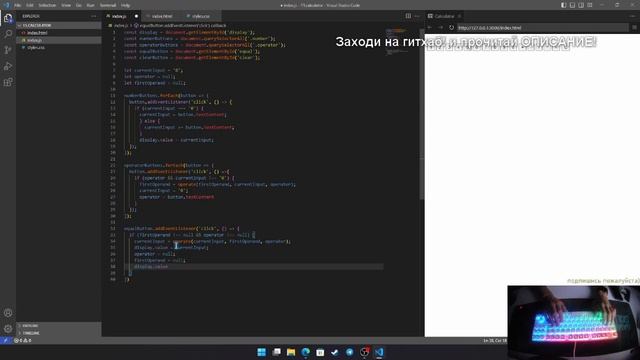The image size is (640, 360).
Task: Open the Go menu
Action: 78,5
